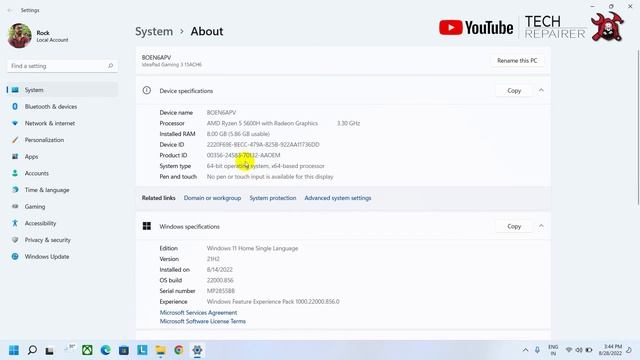Launch Google Chrome from taskbar
The height and width of the screenshot is (360, 640).
click(x=179, y=350)
